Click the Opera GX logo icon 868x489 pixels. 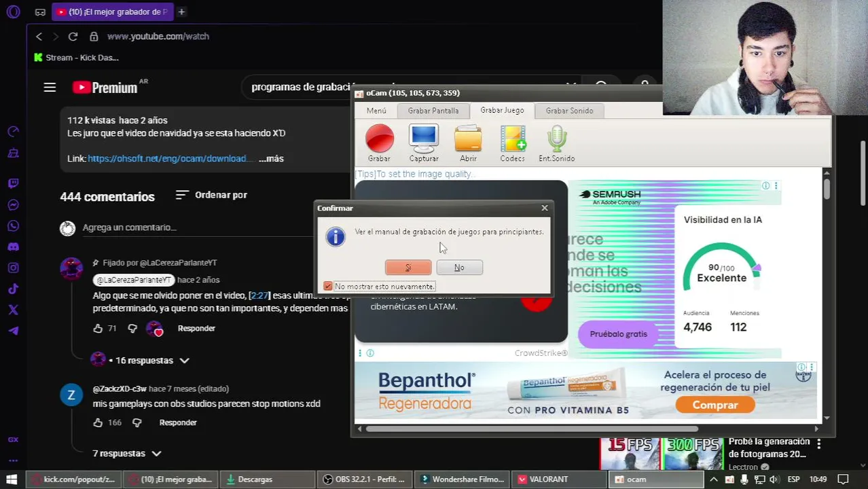tap(13, 12)
